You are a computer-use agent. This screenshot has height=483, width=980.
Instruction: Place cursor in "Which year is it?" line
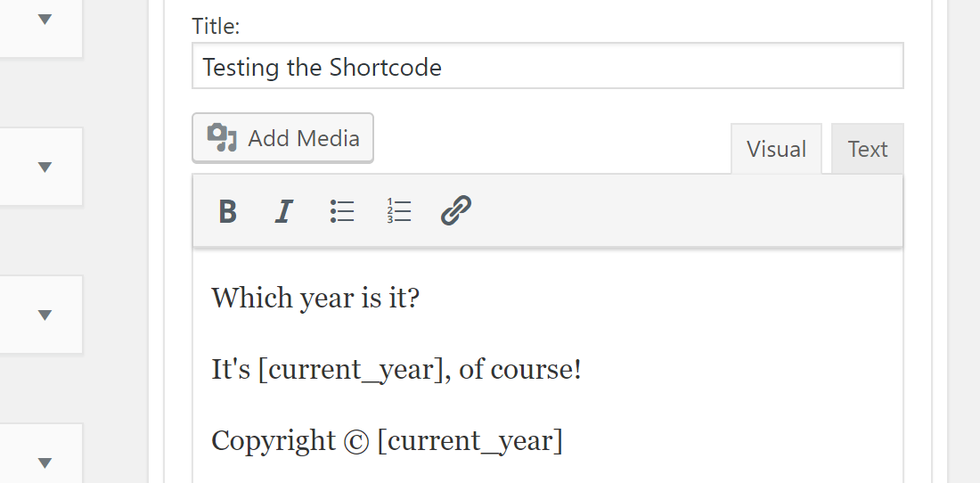point(315,298)
